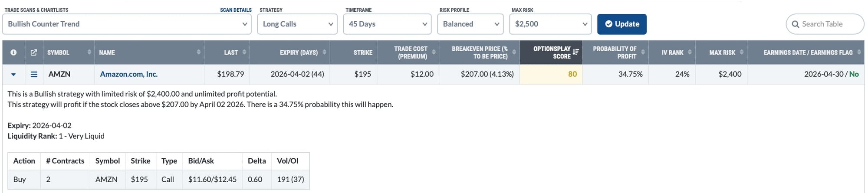868x193 pixels.
Task: Click the Update button
Action: pyautogui.click(x=621, y=24)
